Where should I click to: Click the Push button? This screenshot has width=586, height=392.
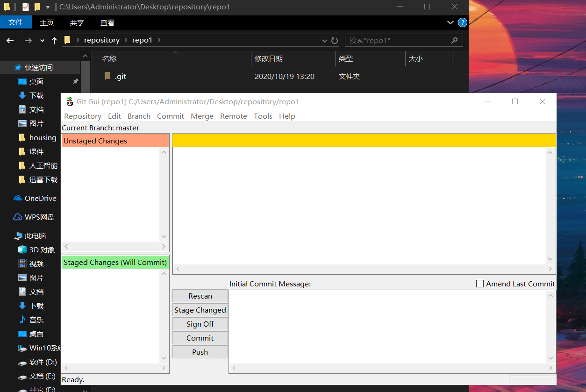200,352
